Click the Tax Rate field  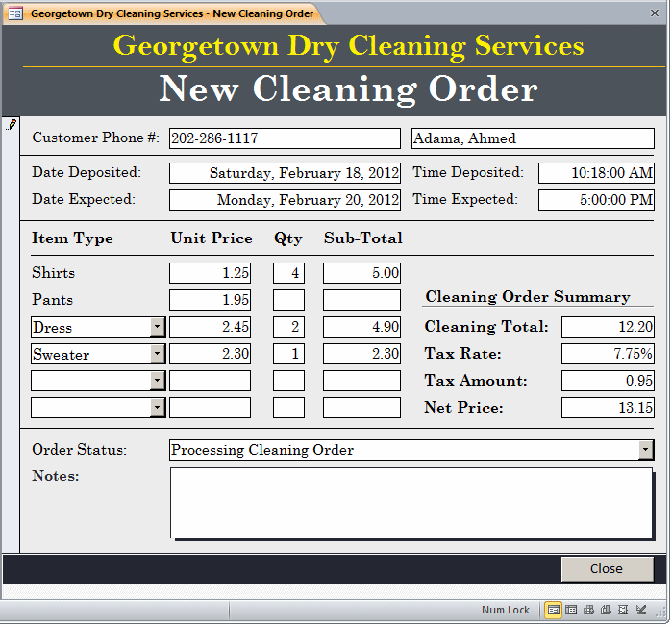pyautogui.click(x=608, y=354)
